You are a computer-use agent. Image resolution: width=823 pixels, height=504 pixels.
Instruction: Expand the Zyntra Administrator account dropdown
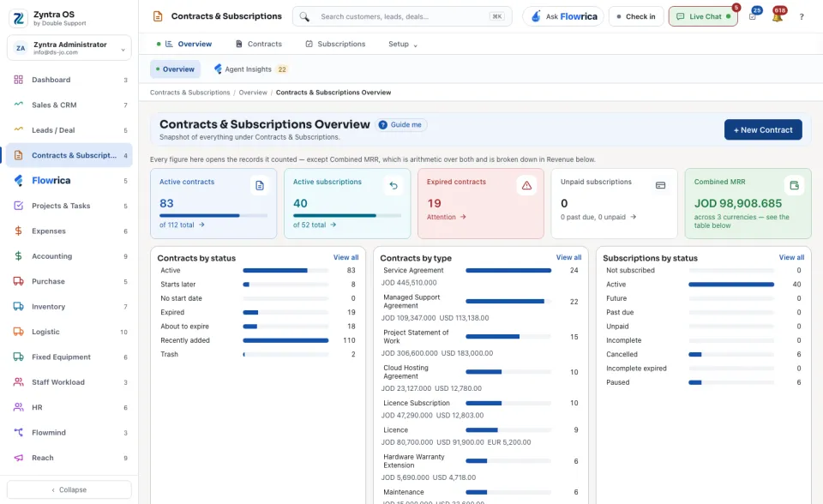(x=69, y=48)
